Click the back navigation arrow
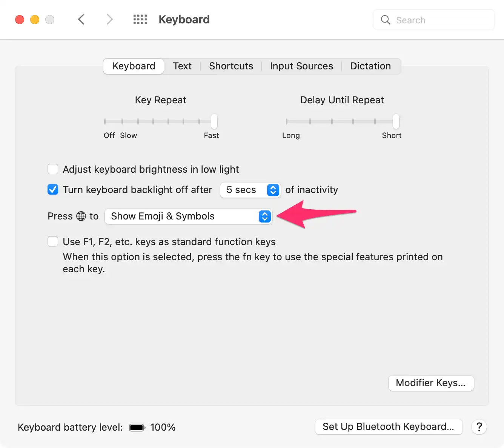 [x=81, y=19]
